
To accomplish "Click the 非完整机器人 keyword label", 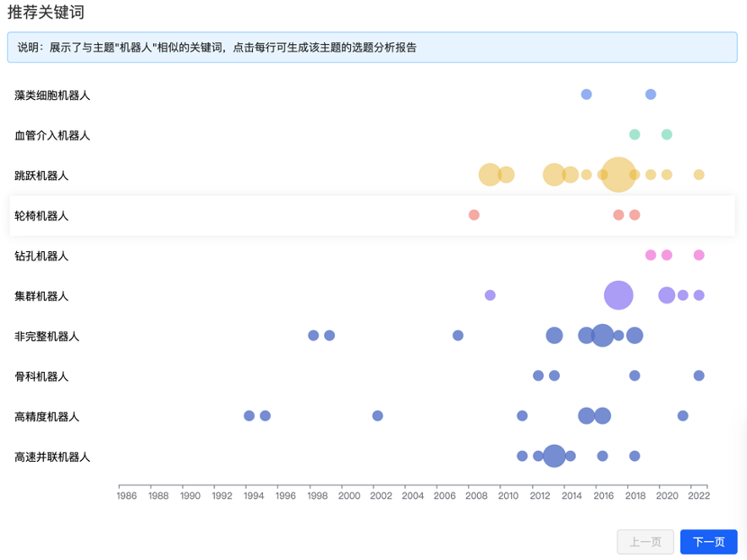I will 47,337.
